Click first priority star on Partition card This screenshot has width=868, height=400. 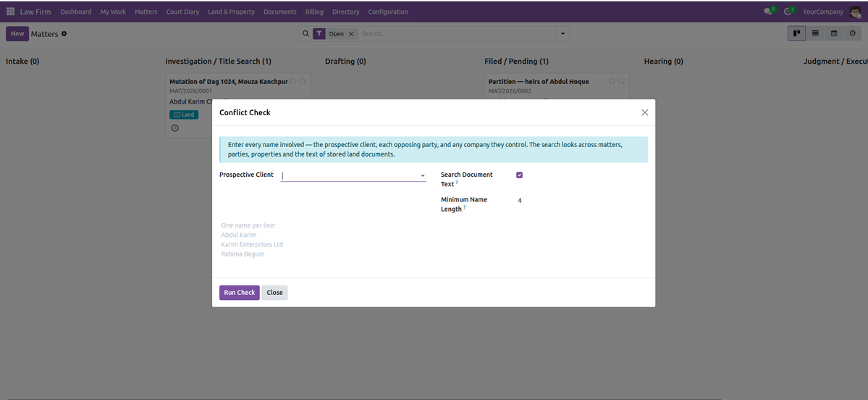612,81
